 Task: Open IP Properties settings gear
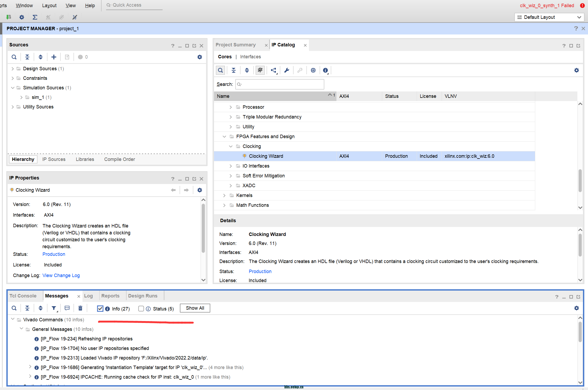(200, 190)
